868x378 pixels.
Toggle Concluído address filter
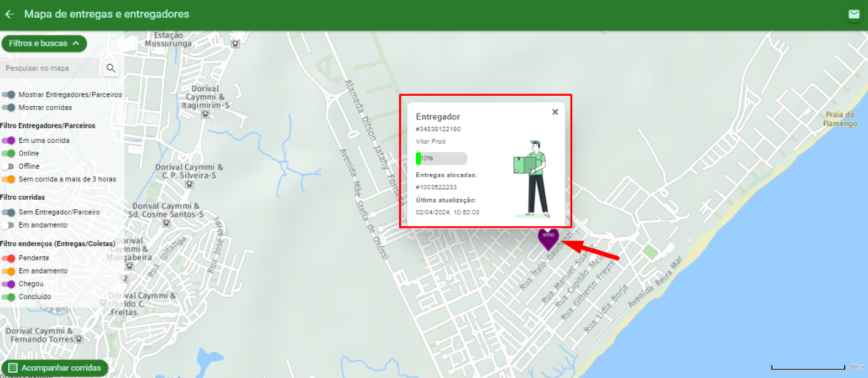(x=8, y=297)
